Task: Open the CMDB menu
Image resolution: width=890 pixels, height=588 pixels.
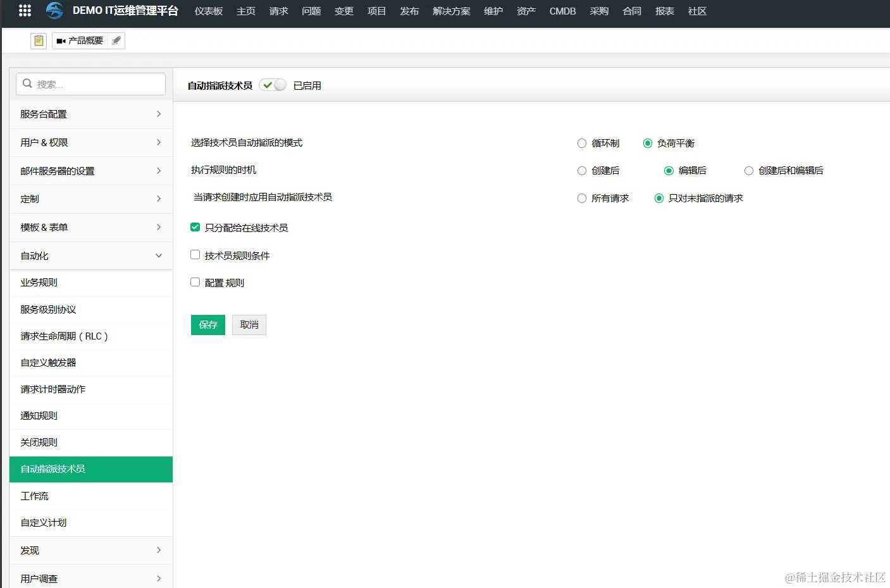Action: point(562,11)
